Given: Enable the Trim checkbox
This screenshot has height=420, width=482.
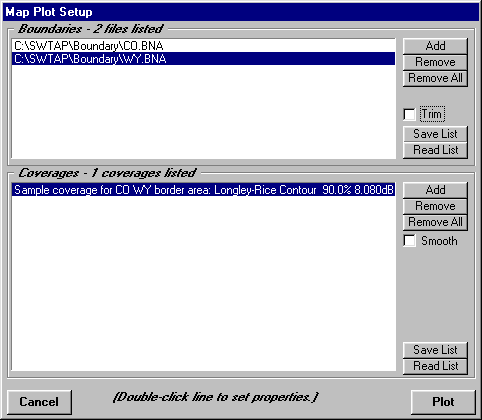Looking at the screenshot, I should pyautogui.click(x=409, y=114).
